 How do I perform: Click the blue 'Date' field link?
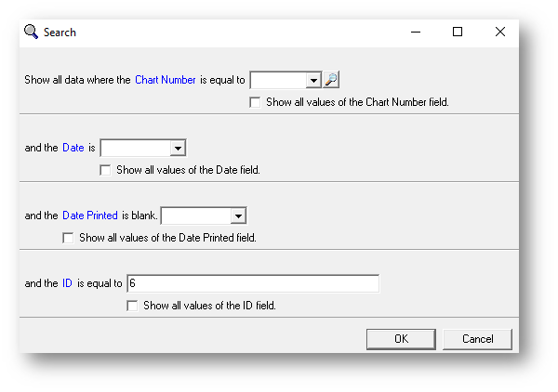73,148
